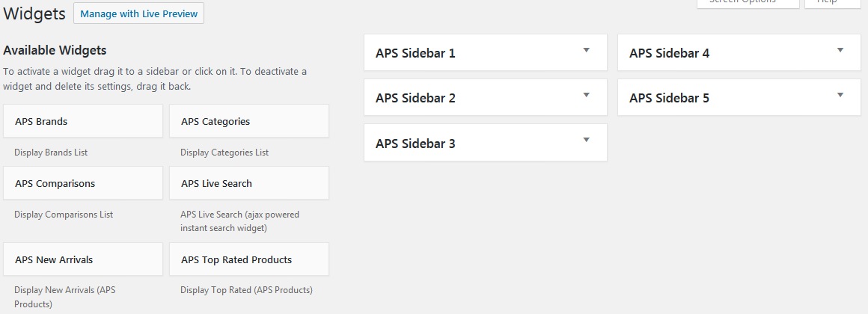Expand APS Sidebar 5 arrow

pyautogui.click(x=840, y=95)
